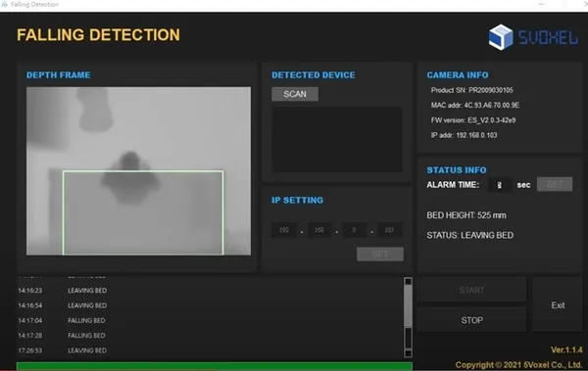Viewport: 588px width, 371px height.
Task: Select the 14:16:54 LEAVING BED log entry
Action: point(63,305)
